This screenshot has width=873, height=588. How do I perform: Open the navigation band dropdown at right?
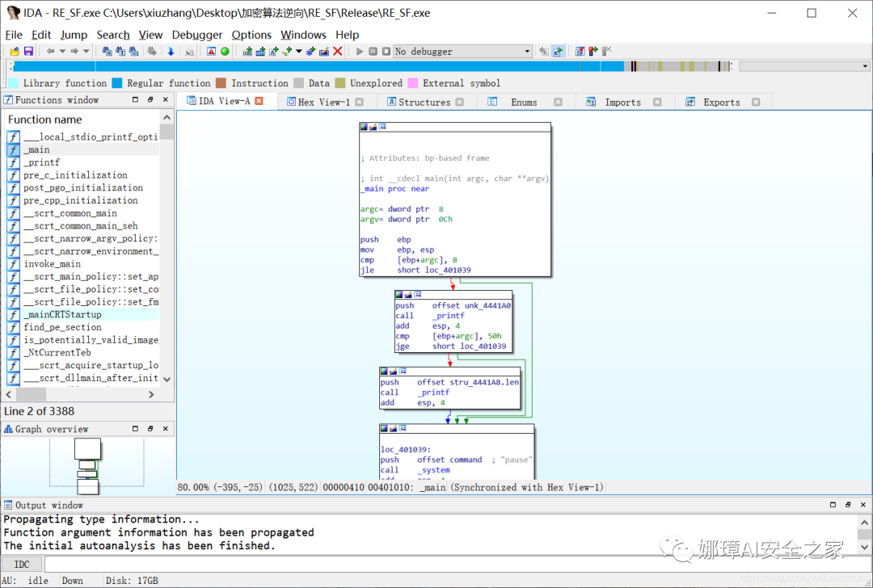point(865,66)
